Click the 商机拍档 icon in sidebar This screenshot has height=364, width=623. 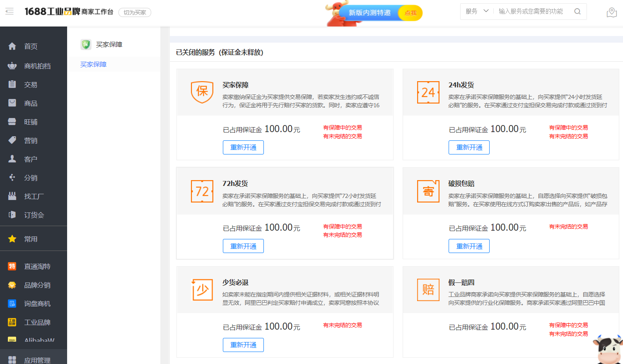point(12,66)
